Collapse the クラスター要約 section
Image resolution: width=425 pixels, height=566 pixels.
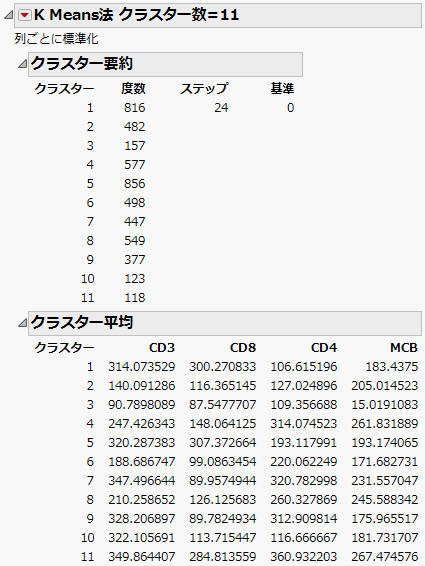(x=22, y=64)
